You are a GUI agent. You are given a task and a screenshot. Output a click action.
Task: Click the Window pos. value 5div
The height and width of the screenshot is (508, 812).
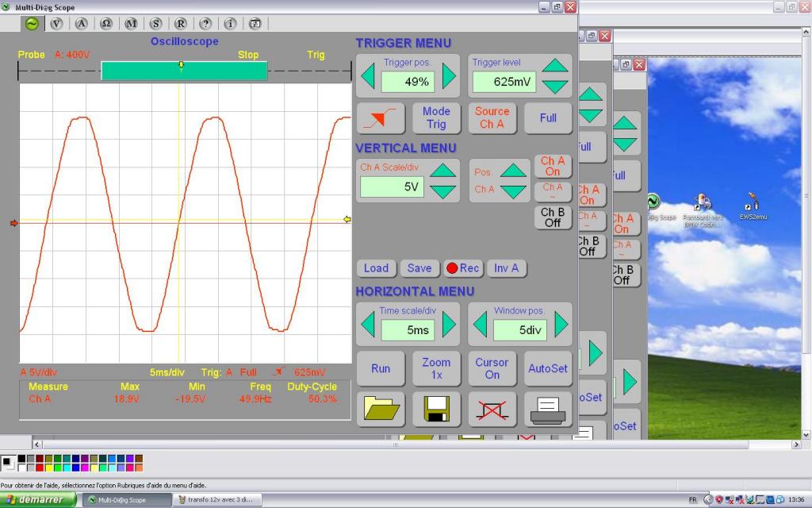coord(519,330)
